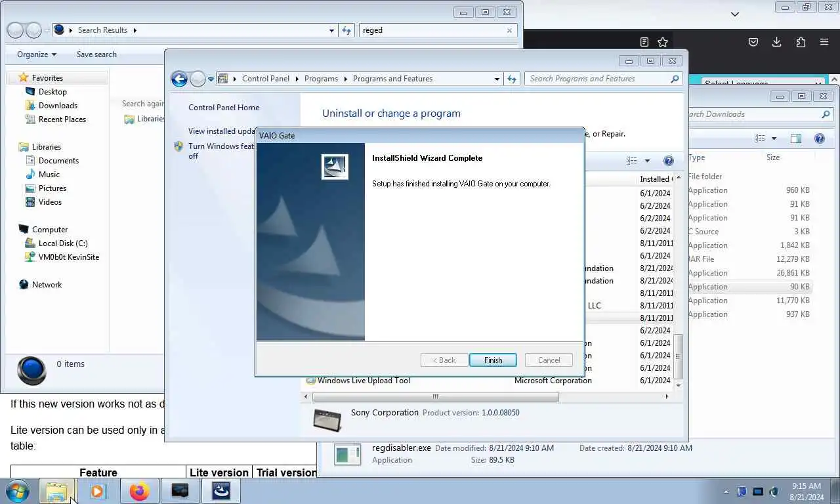840x504 pixels.
Task: Open VM0b0t KevinSite network drive
Action: pyautogui.click(x=69, y=257)
